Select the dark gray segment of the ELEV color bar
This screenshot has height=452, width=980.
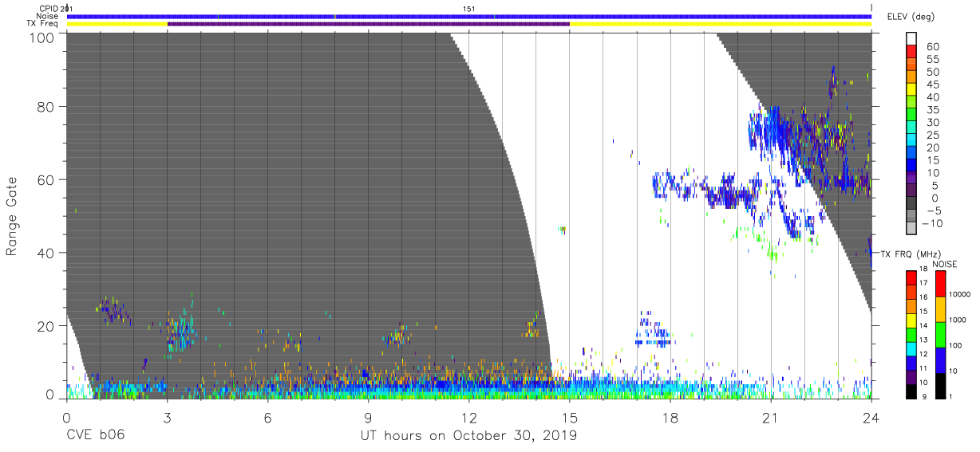tap(912, 203)
